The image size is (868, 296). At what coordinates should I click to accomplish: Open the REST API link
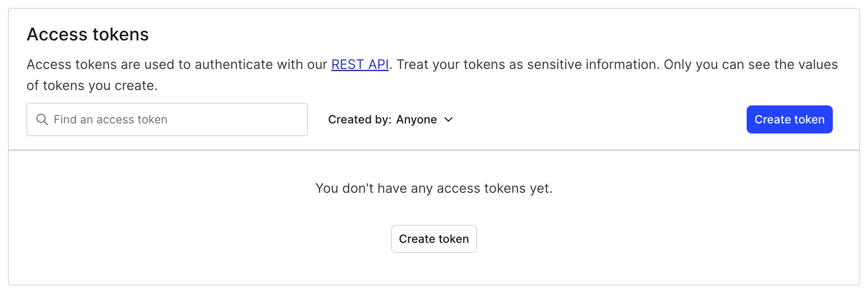[360, 65]
